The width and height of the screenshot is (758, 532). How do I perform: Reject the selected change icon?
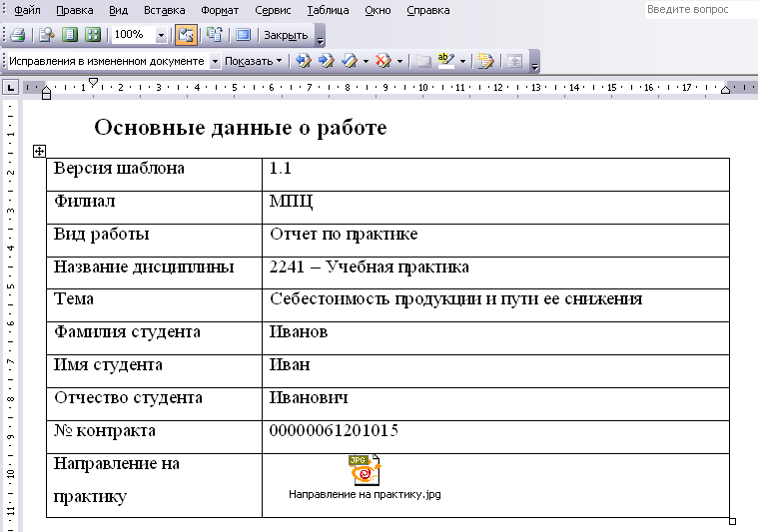pos(383,61)
